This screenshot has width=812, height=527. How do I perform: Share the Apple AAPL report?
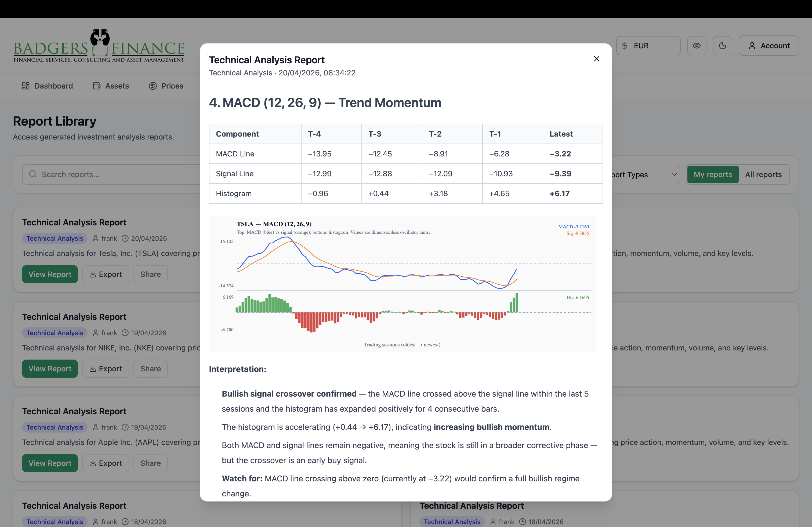point(150,463)
